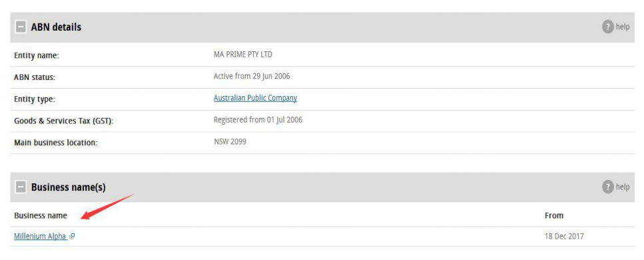This screenshot has width=644, height=260.
Task: Open the Millenium Alpha business name link
Action: coord(40,237)
